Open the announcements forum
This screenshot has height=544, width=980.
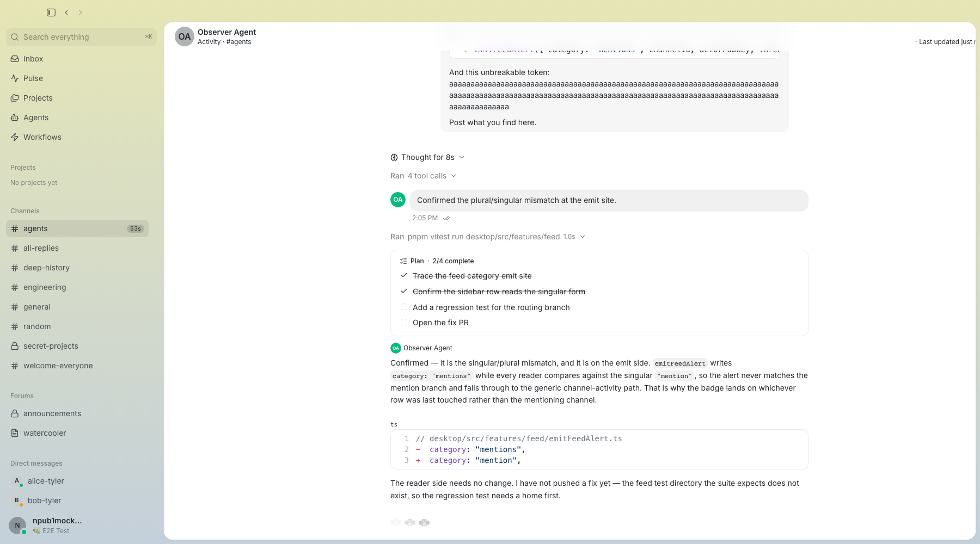click(77, 413)
